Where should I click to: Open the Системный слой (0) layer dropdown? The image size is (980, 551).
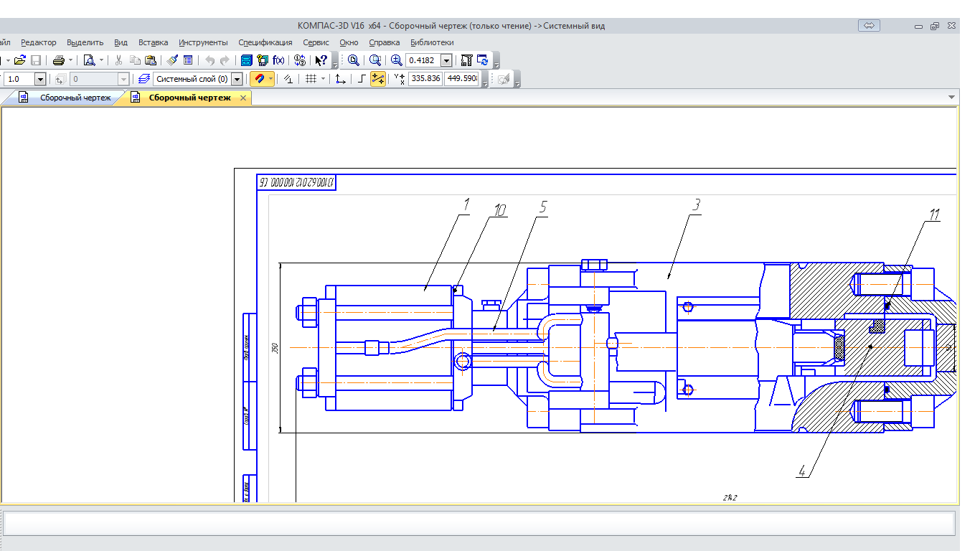237,79
